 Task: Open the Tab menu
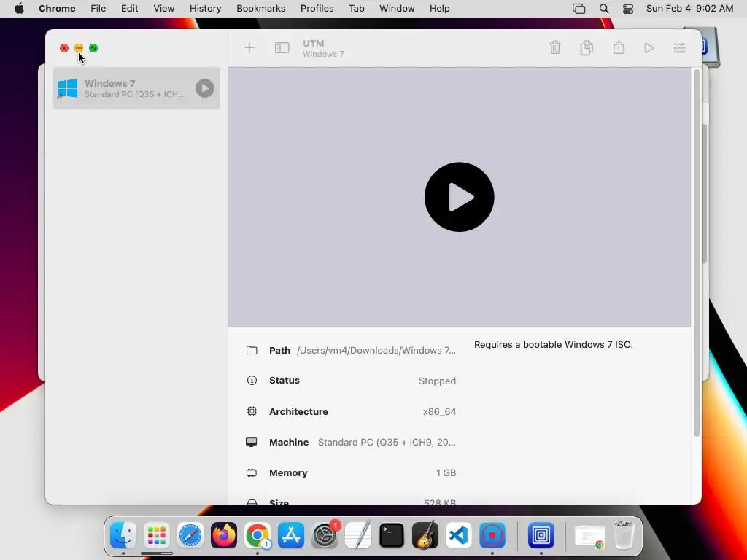click(356, 9)
